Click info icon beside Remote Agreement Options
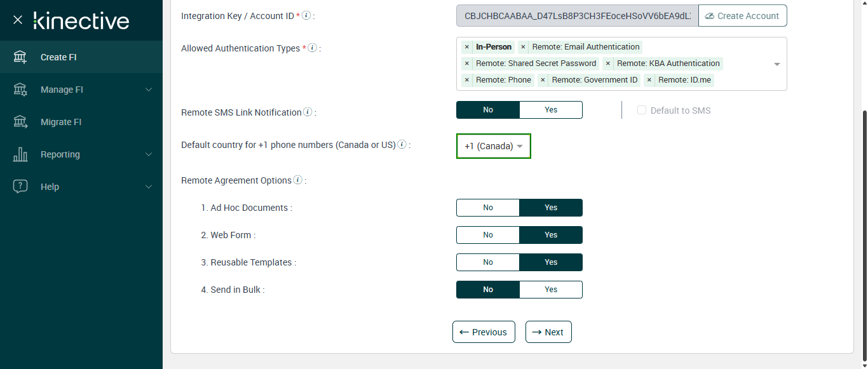This screenshot has height=369, width=868. 297,180
